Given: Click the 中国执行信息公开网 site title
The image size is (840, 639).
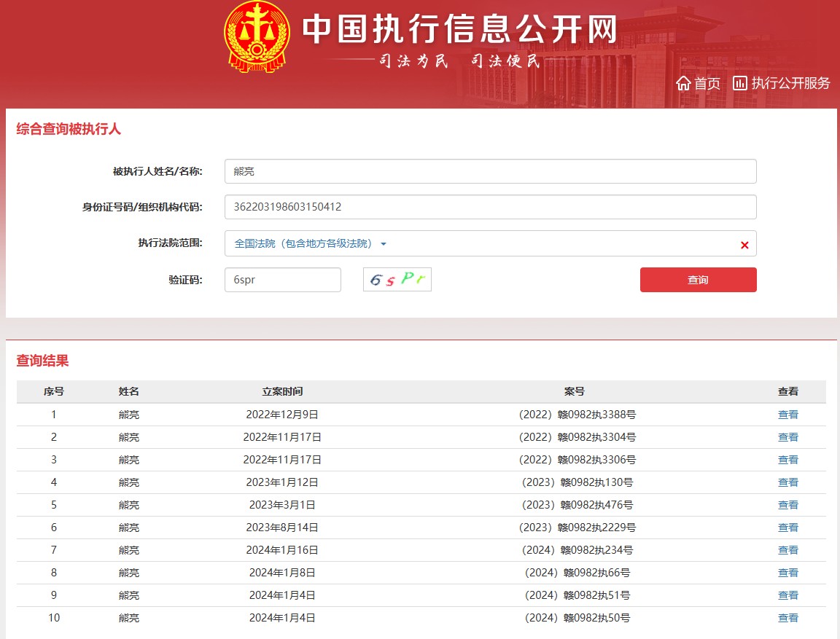Looking at the screenshot, I should (x=459, y=28).
